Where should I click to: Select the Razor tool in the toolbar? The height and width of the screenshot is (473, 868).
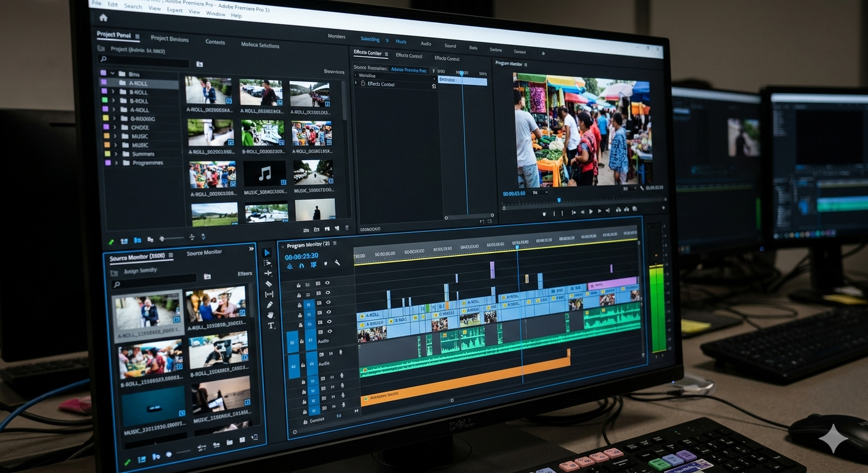tap(268, 284)
